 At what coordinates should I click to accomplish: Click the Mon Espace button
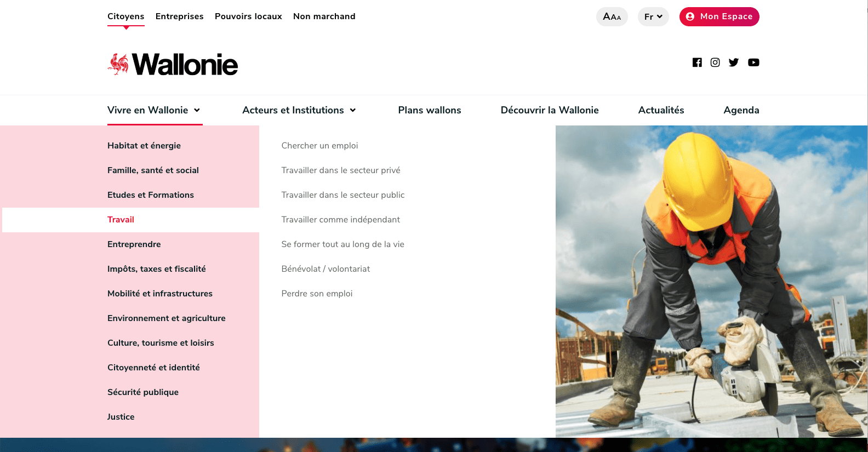coord(719,16)
